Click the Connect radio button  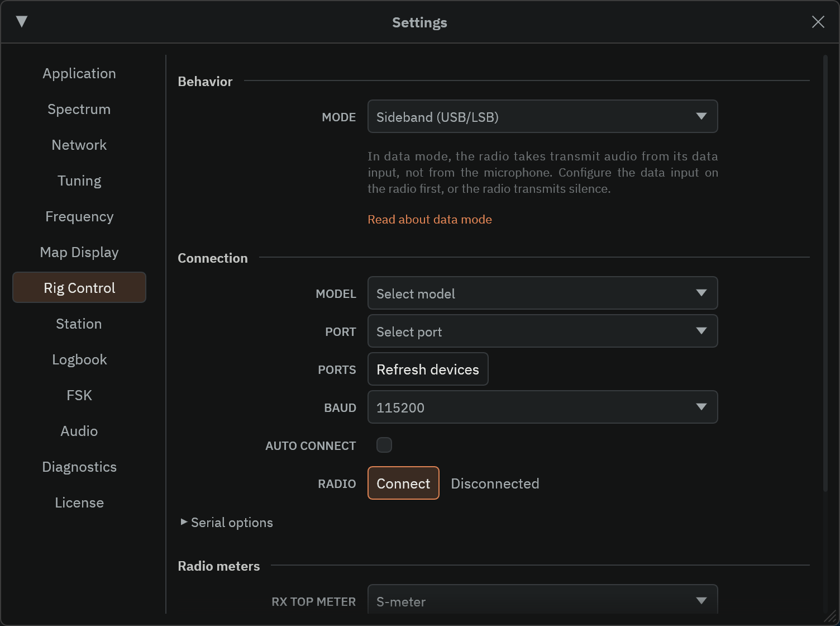point(403,483)
